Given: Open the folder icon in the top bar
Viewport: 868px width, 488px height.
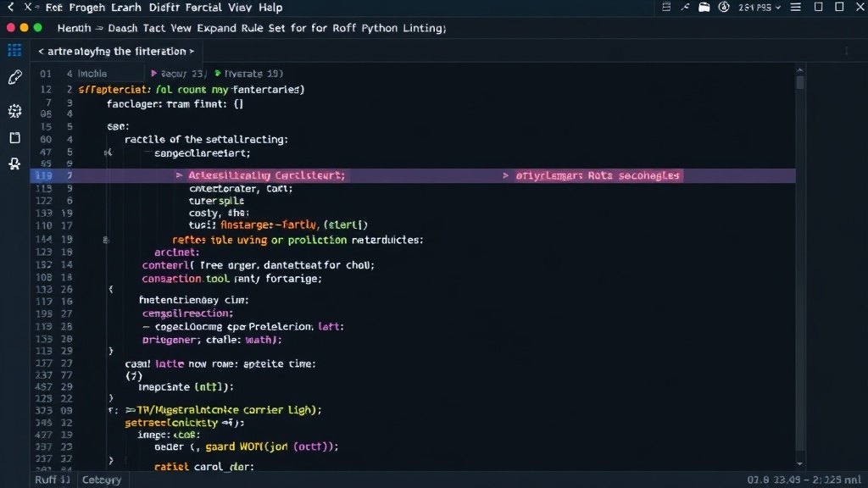Looking at the screenshot, I should (x=704, y=7).
